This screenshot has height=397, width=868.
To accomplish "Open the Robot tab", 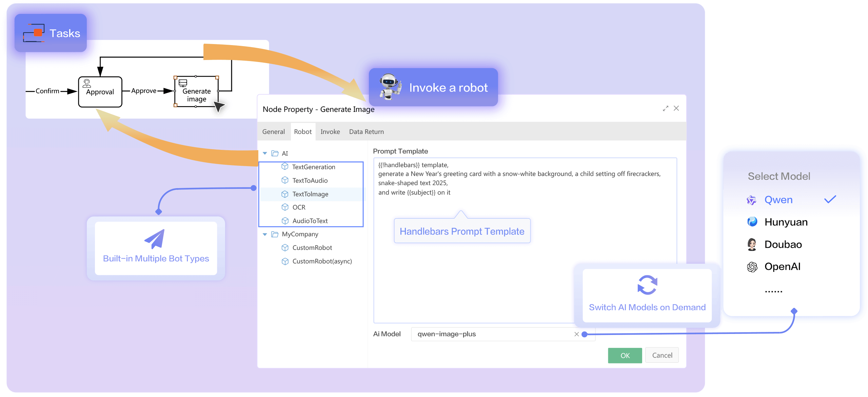I will tap(302, 132).
